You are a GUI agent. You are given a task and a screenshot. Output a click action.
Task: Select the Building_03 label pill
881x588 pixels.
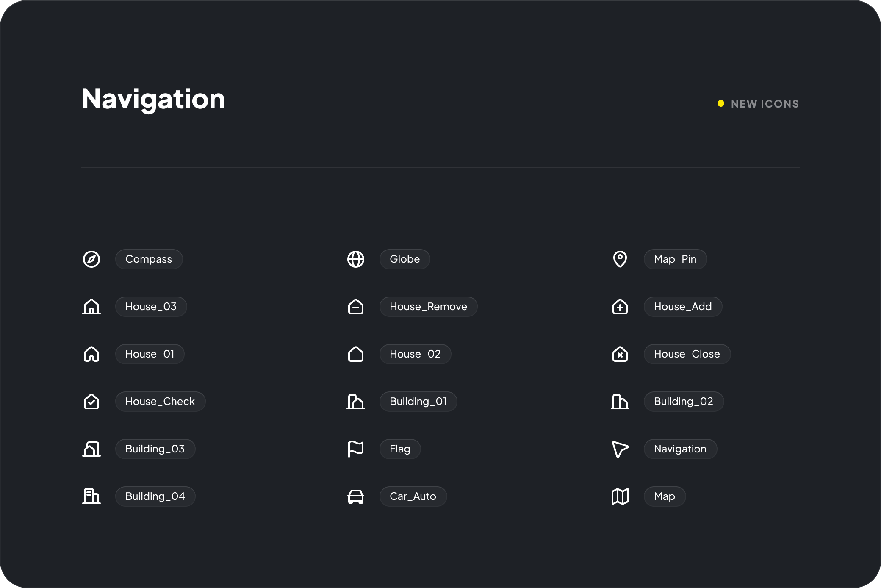155,449
